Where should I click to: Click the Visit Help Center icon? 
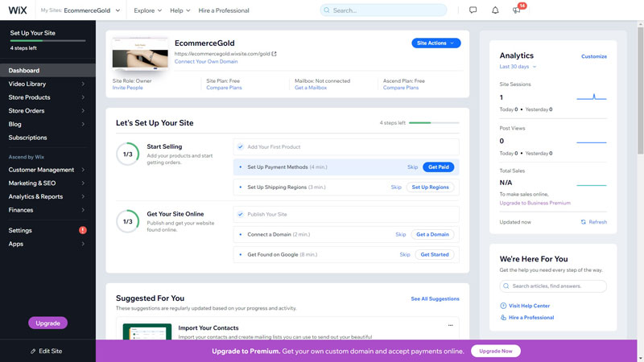click(503, 306)
